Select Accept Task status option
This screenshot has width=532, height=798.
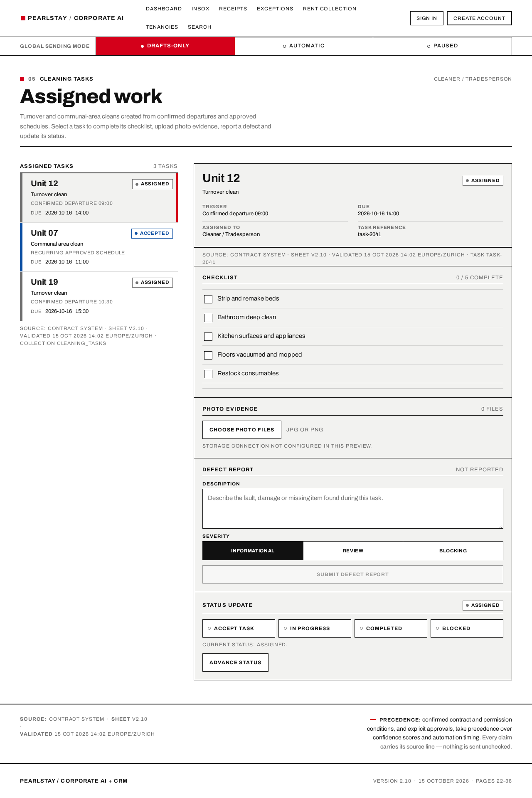click(x=239, y=628)
